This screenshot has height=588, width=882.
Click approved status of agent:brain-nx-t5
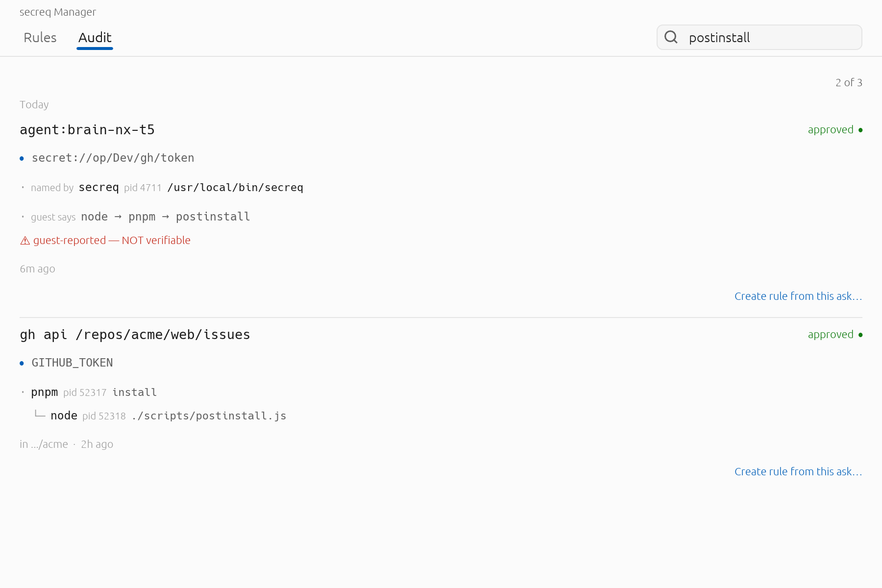[x=835, y=130]
